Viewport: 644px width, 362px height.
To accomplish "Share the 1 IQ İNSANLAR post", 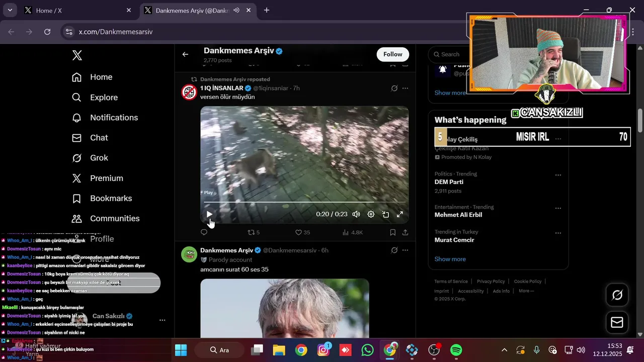I will pos(405,232).
